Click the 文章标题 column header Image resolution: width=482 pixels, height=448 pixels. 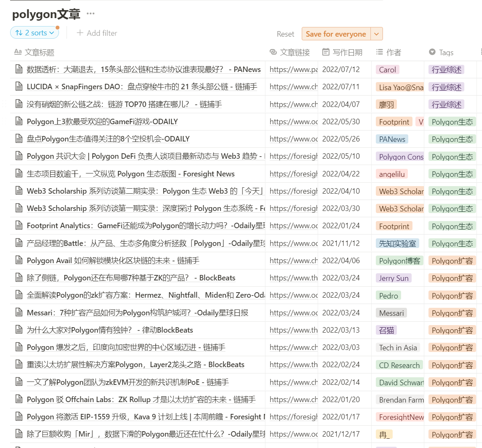[35, 52]
